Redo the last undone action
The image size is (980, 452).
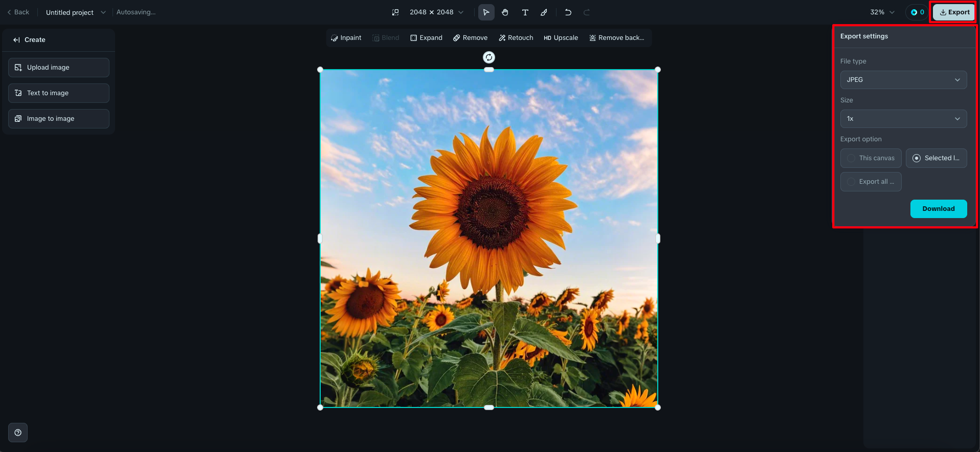pos(587,12)
